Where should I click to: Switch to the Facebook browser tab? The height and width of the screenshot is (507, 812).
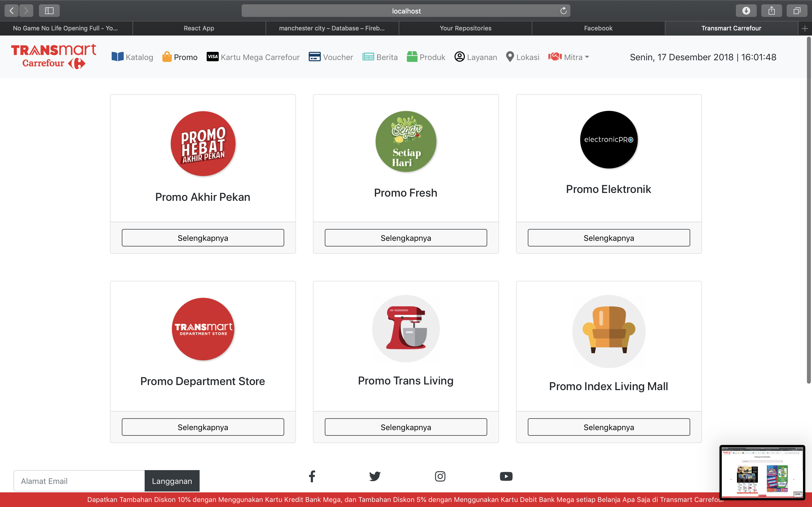coord(598,28)
